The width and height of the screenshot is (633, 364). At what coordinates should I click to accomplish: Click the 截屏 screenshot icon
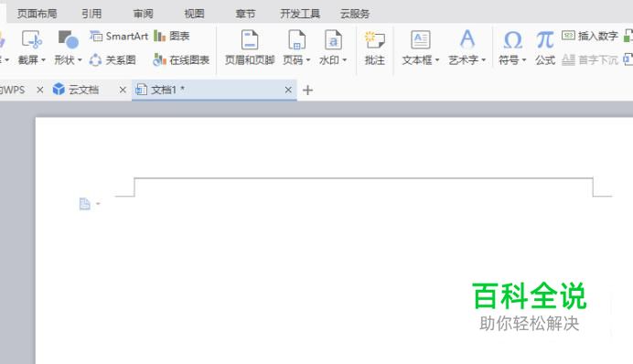[x=31, y=39]
